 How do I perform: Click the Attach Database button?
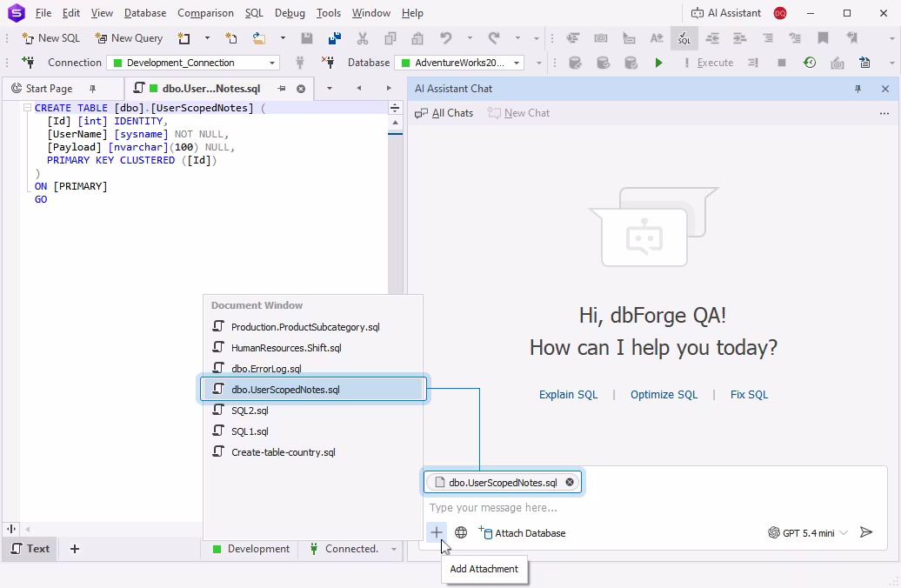coord(522,533)
